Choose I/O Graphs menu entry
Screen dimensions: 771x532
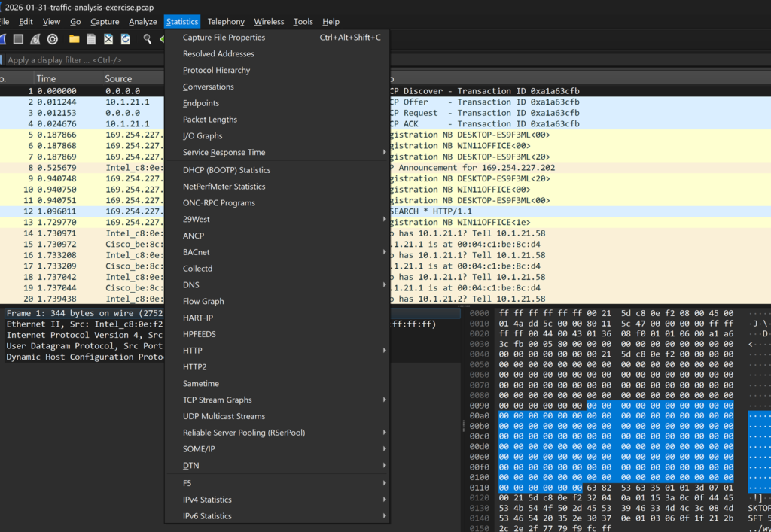(203, 136)
